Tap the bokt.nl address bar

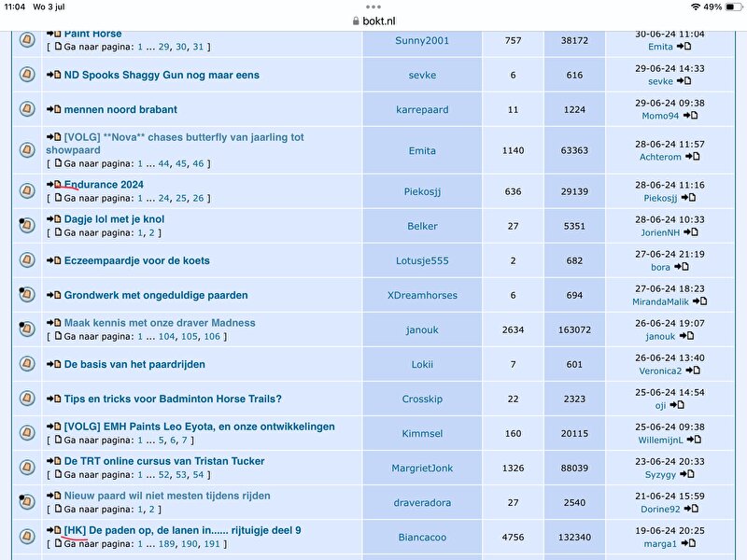coord(374,21)
